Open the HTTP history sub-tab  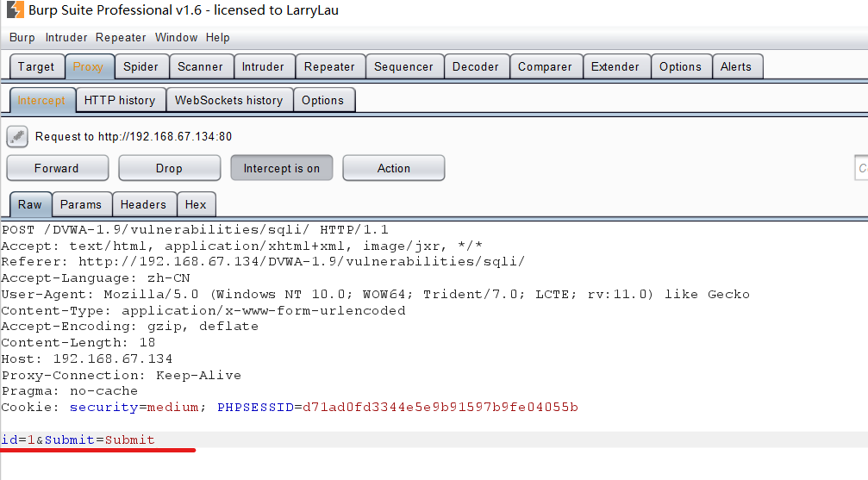point(120,100)
